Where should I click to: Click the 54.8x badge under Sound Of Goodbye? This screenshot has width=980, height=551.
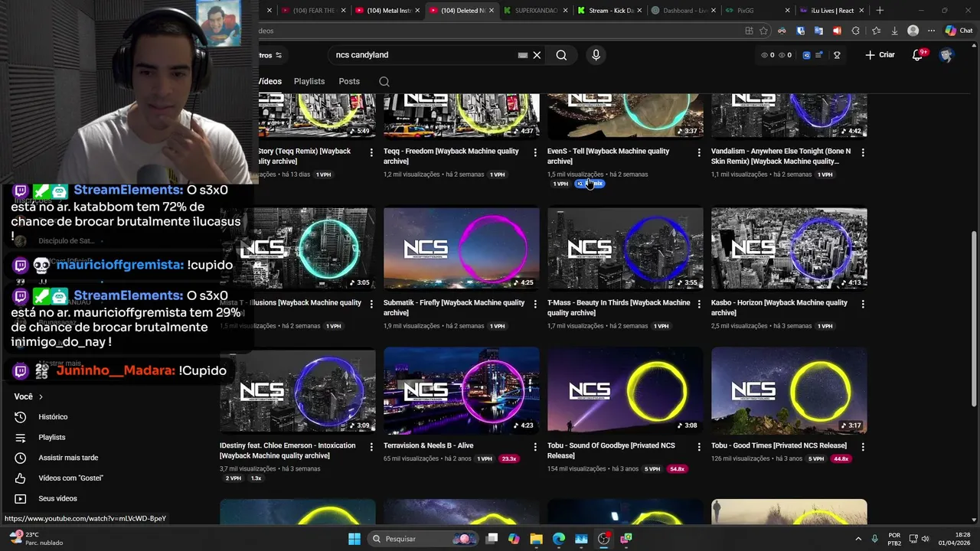pyautogui.click(x=677, y=469)
